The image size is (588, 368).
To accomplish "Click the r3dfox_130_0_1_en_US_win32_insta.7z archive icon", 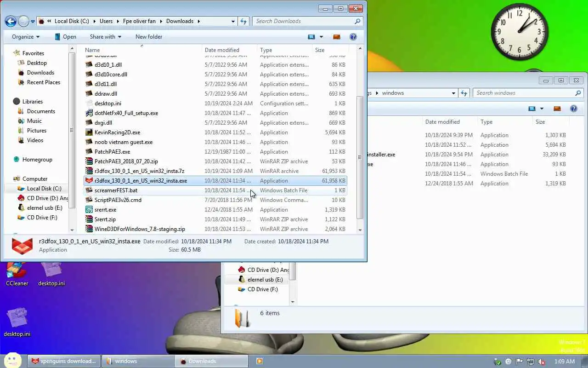I will click(89, 171).
